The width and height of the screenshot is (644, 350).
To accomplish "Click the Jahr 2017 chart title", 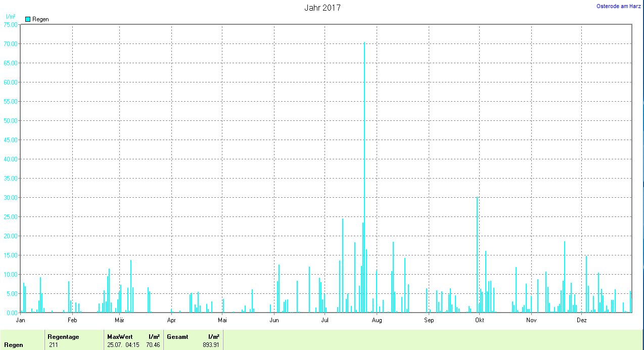I will 322,8.
